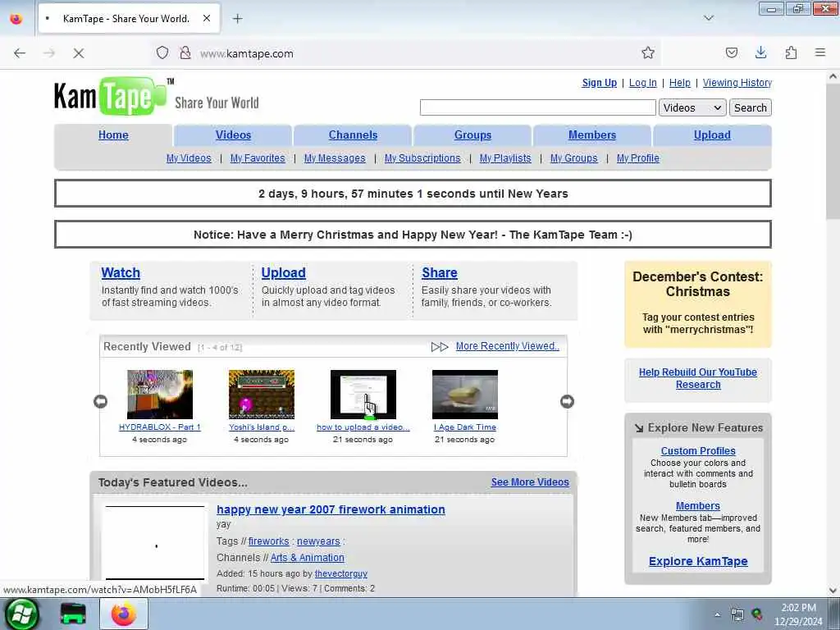840x630 pixels.
Task: Click Help Rebuild Our YouTube Research
Action: tap(697, 378)
